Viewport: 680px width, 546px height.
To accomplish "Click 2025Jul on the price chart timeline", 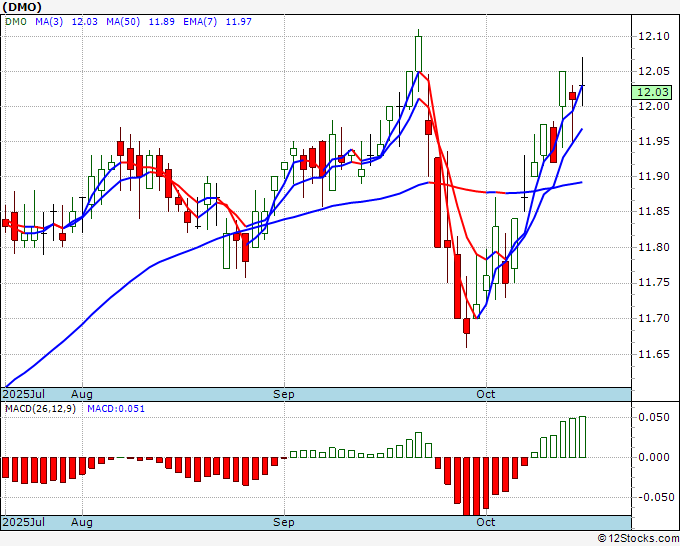I will (x=24, y=394).
